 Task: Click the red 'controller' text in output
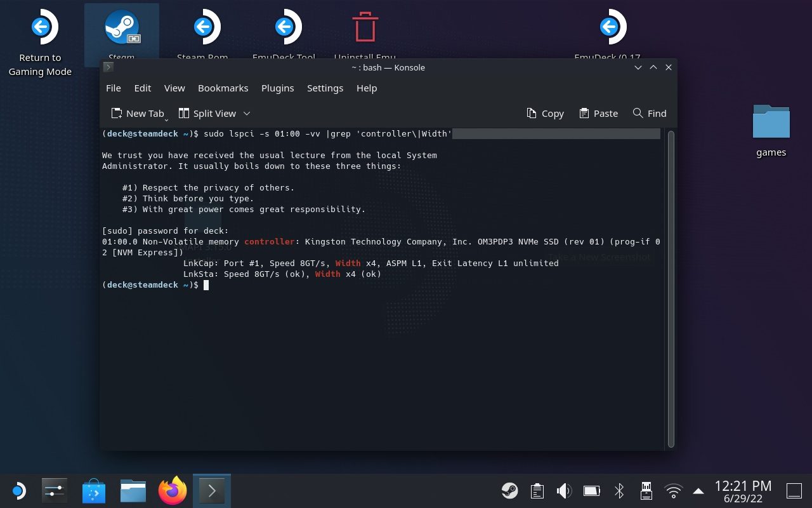coord(270,242)
